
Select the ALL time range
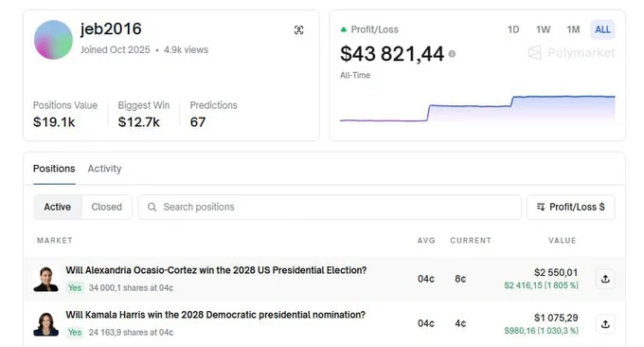pos(602,29)
